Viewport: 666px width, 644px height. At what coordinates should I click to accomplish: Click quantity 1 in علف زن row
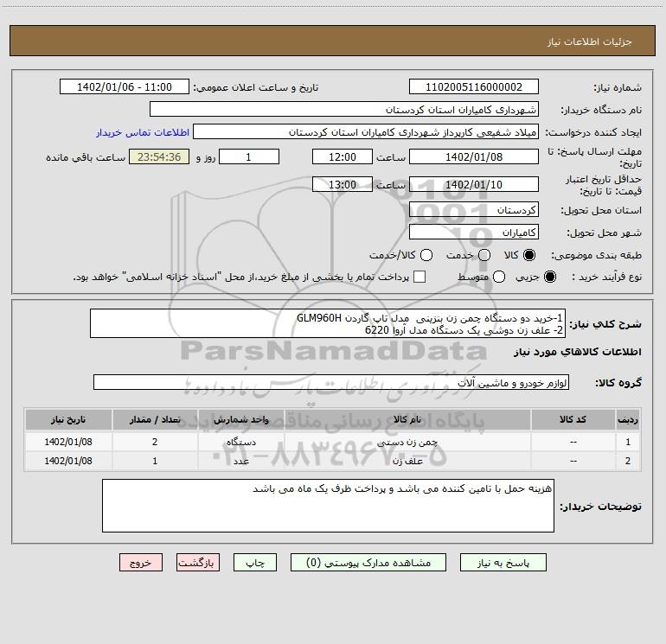point(155,461)
